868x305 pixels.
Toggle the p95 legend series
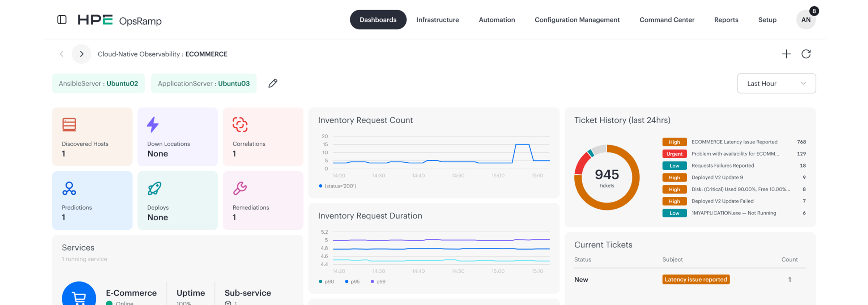pyautogui.click(x=352, y=281)
